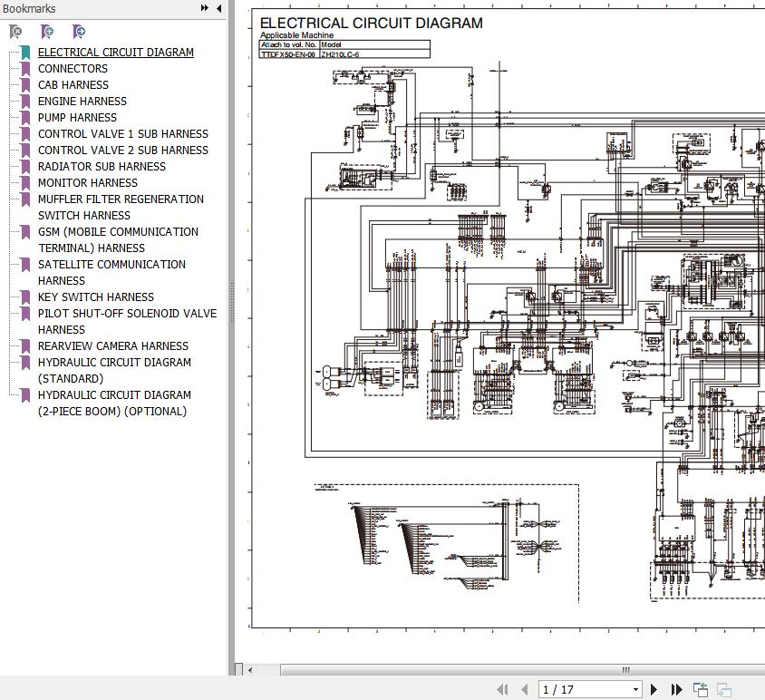Select KEY SWITCH HARNESS bookmark
The width and height of the screenshot is (765, 700).
pos(95,297)
